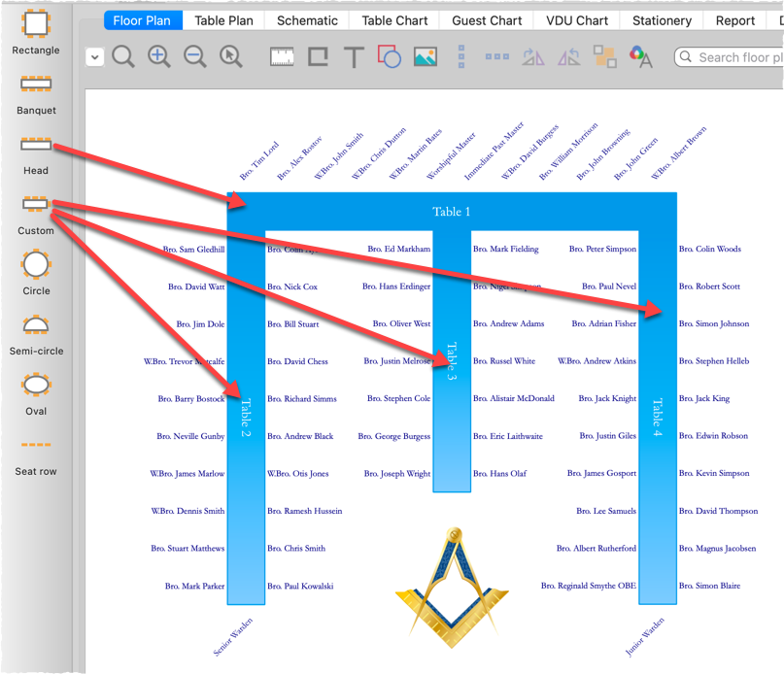Viewport: 784px width, 674px height.
Task: Click the Search floor plan field
Action: [x=733, y=57]
